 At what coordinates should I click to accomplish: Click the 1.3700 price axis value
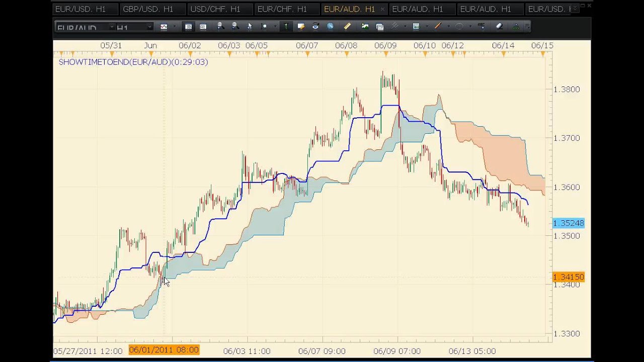point(567,138)
